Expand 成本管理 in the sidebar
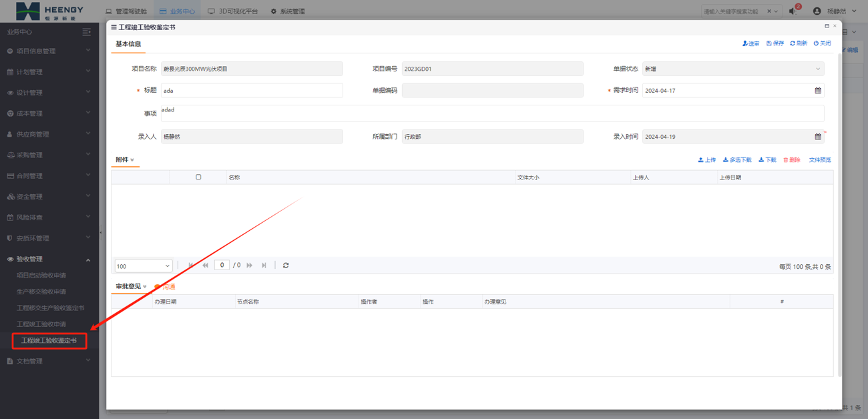 pyautogui.click(x=49, y=113)
